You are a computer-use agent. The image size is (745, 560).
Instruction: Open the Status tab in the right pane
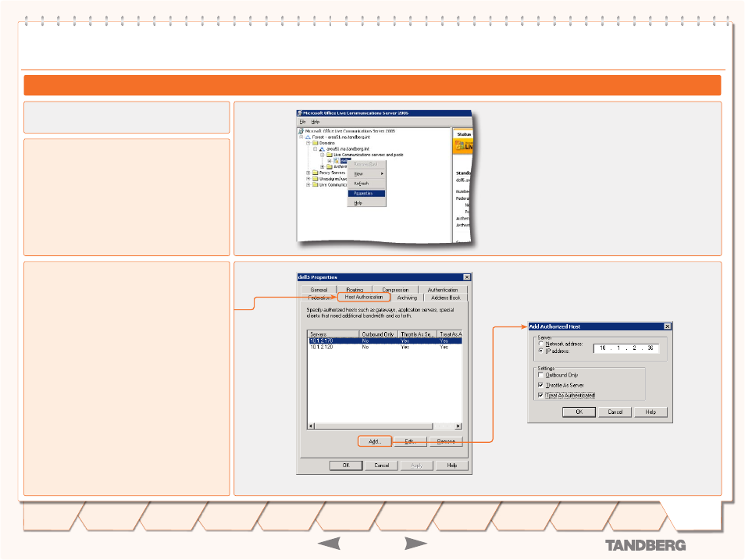click(463, 134)
